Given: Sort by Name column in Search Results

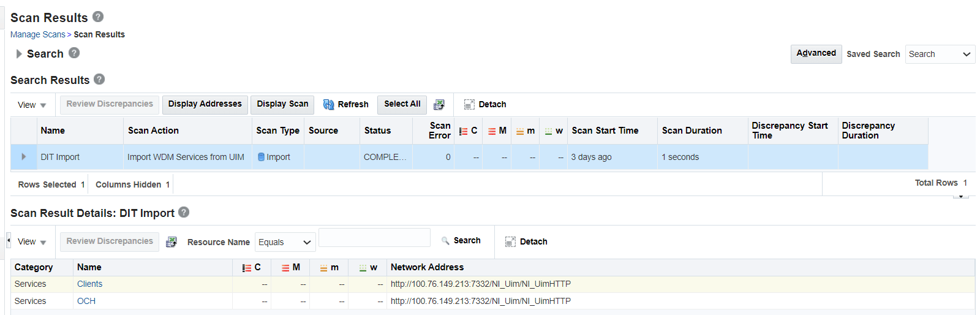Looking at the screenshot, I should point(80,131).
